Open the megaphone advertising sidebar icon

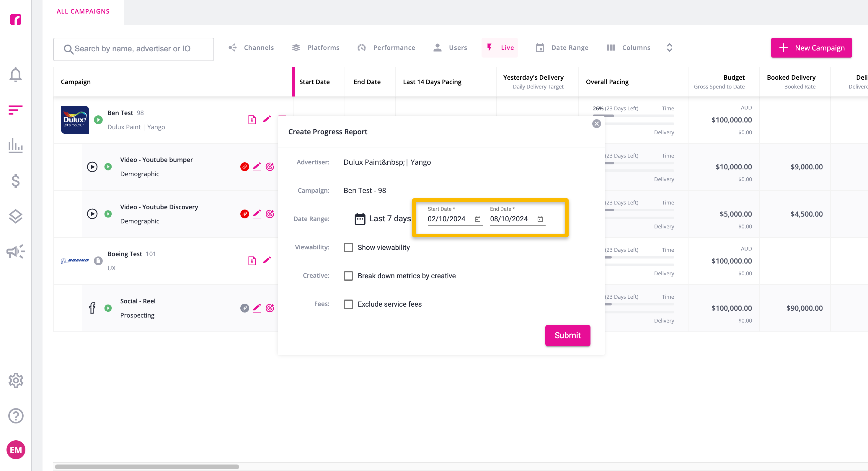15,251
